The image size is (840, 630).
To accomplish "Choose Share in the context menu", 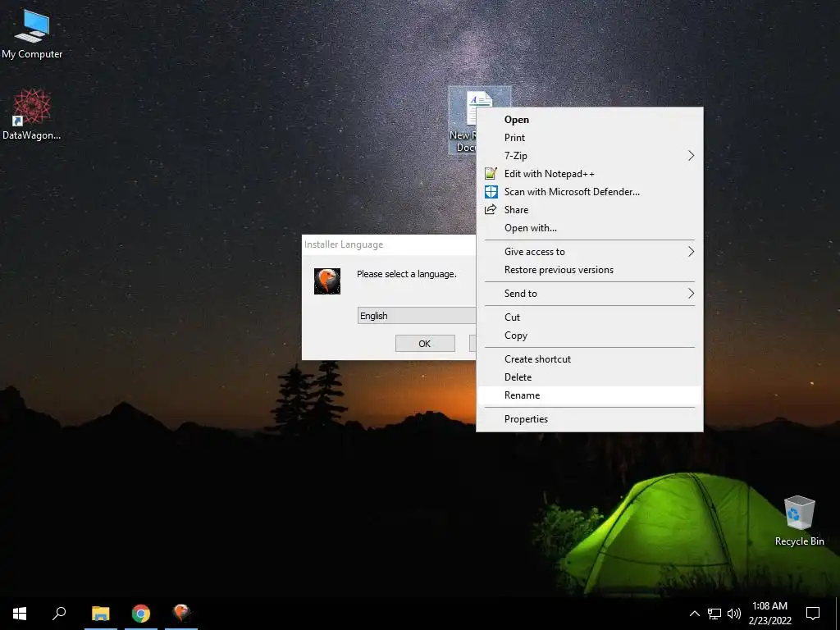I will pos(589,209).
